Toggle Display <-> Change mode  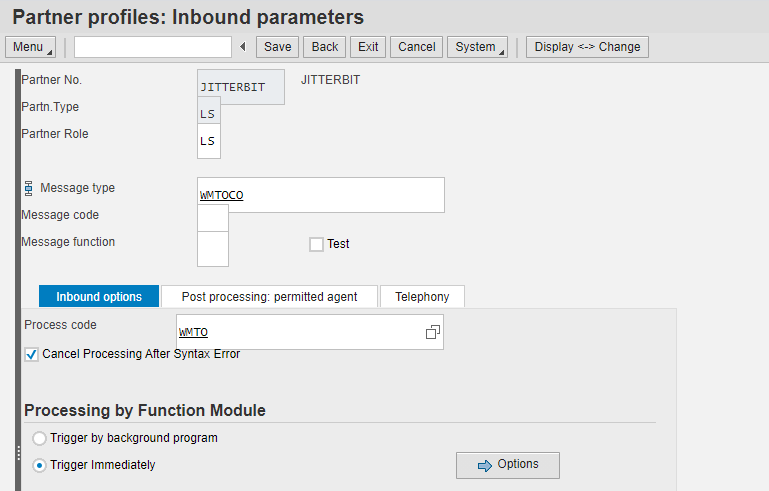(587, 47)
